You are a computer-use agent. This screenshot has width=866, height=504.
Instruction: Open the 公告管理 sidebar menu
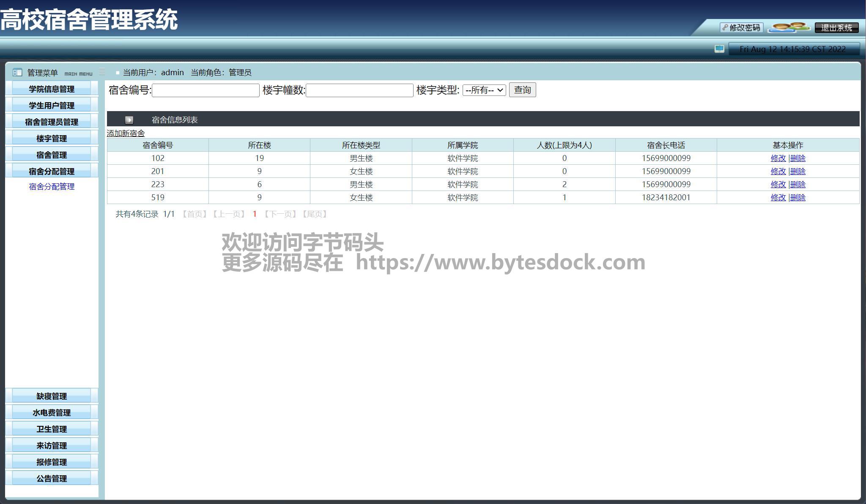(x=52, y=478)
